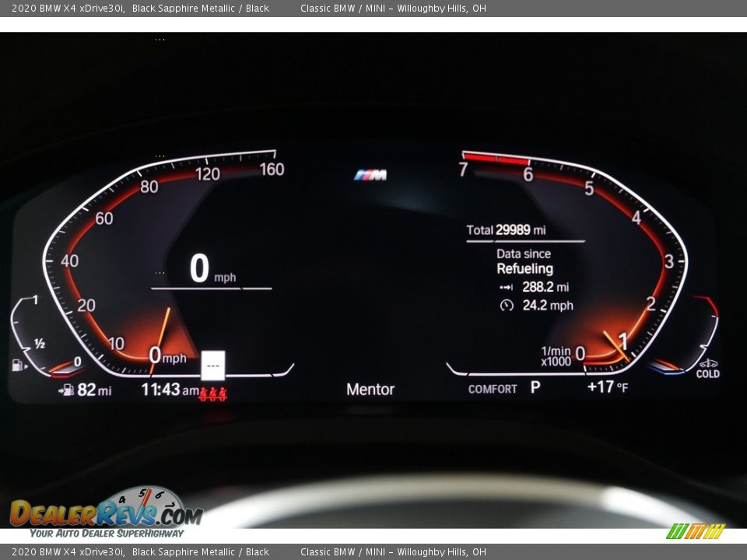Viewport: 747px width, 560px height.
Task: Click the 5 mark on tachometer
Action: click(x=589, y=189)
